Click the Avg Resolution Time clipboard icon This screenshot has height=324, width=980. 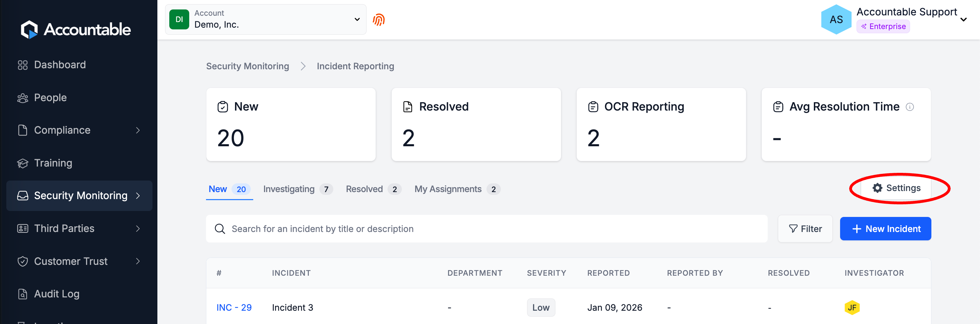coord(778,107)
